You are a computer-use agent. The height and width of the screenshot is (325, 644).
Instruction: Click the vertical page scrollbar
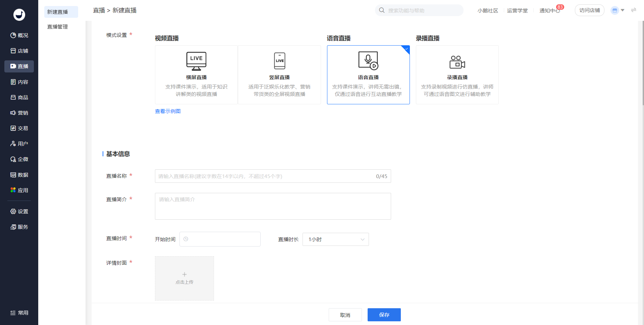642,64
